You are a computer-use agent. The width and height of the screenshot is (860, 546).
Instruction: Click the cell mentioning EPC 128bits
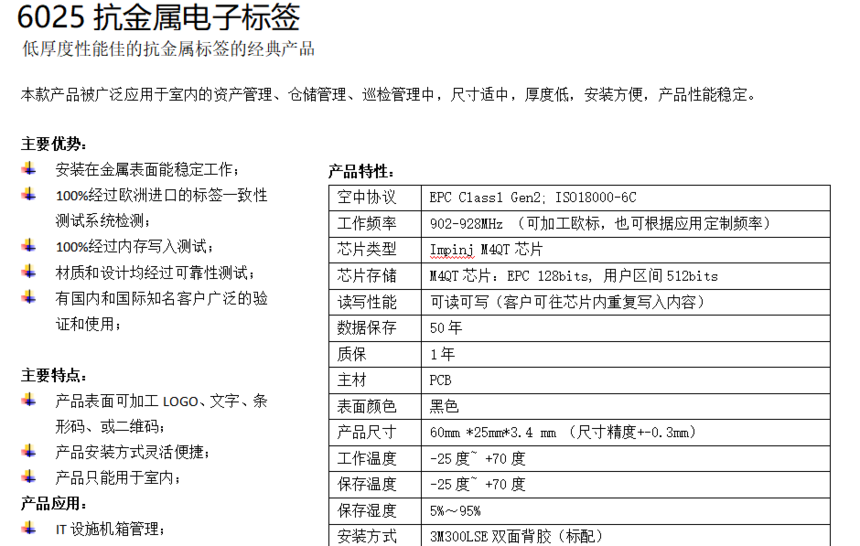[x=626, y=276]
